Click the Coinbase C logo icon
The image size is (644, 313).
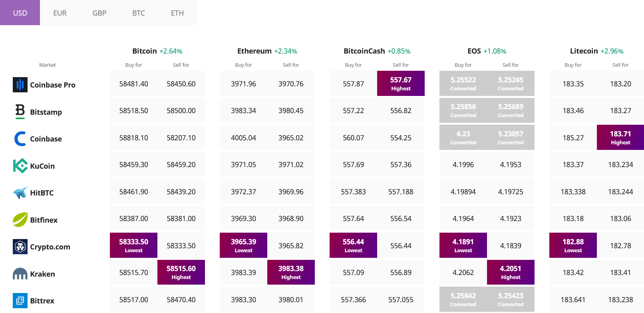pyautogui.click(x=20, y=139)
